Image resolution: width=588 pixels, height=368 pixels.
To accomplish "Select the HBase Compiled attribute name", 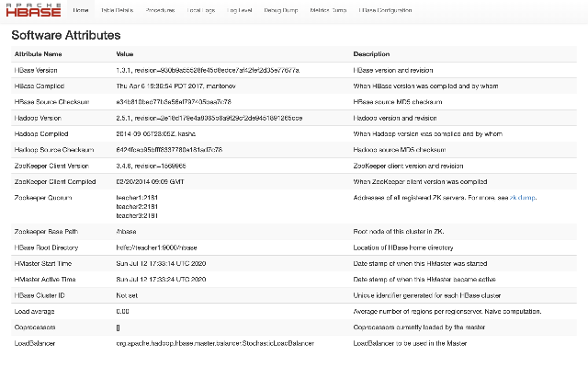I will [x=39, y=86].
